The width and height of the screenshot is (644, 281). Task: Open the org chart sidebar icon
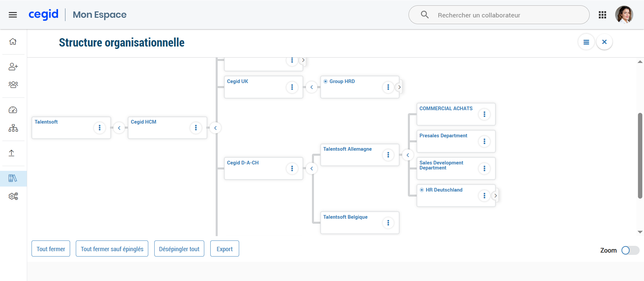click(13, 128)
